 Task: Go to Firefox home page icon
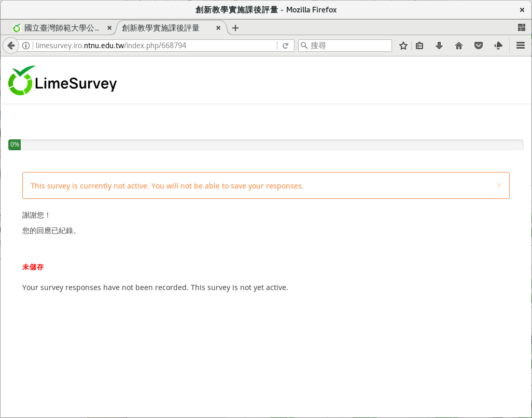(x=459, y=46)
